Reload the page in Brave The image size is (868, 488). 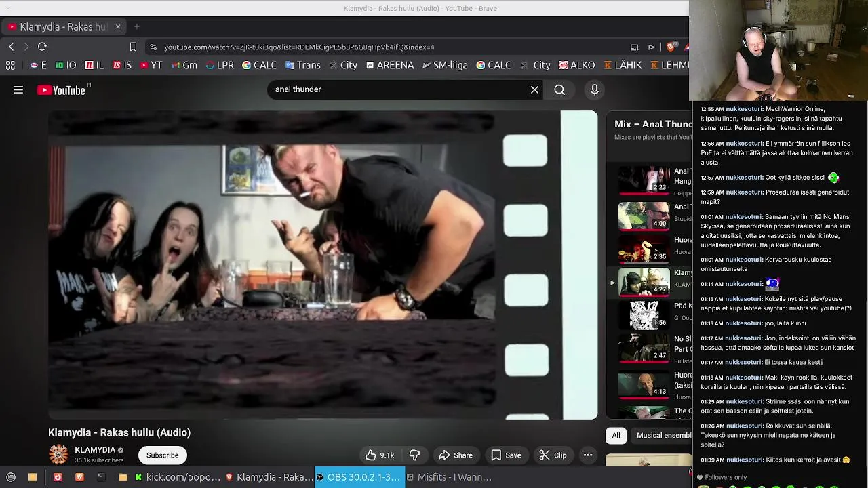[x=42, y=47]
